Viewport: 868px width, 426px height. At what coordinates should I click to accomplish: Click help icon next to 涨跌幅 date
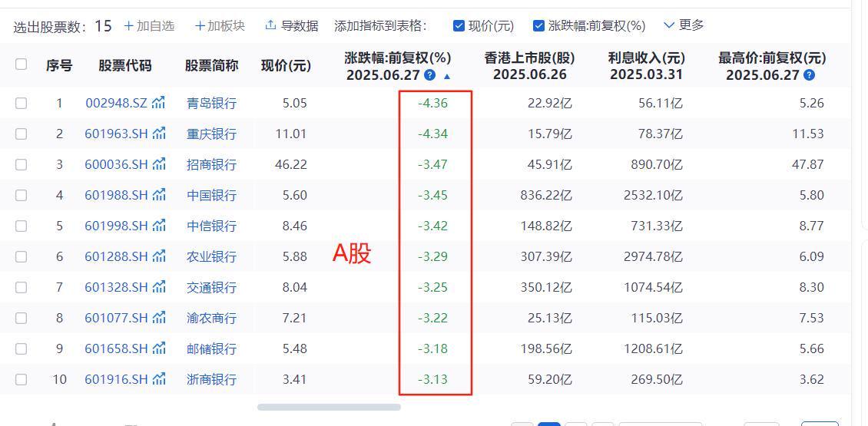pos(429,75)
